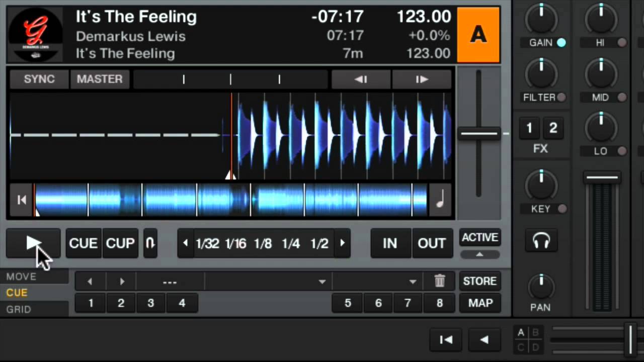This screenshot has height=362, width=644.
Task: Trigger hotcue 8
Action: (440, 303)
